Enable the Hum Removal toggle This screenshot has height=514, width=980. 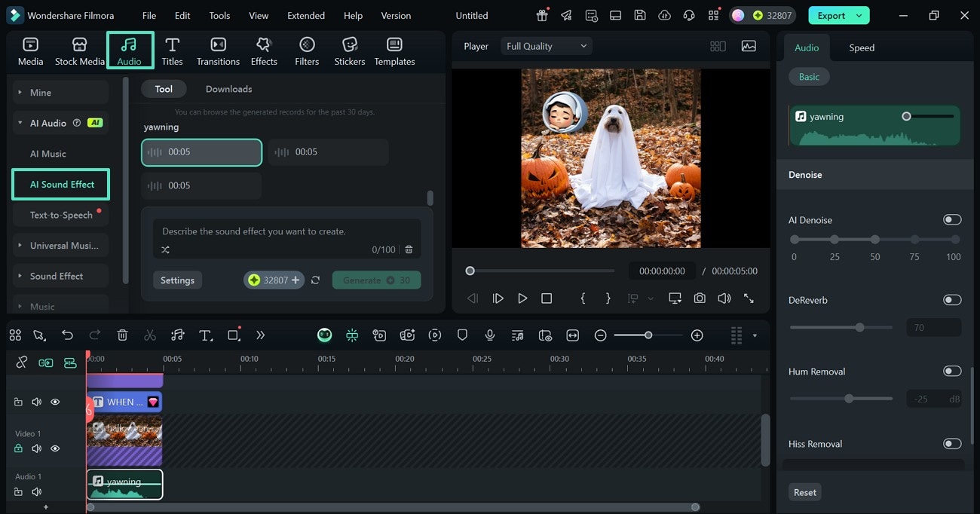[951, 372]
